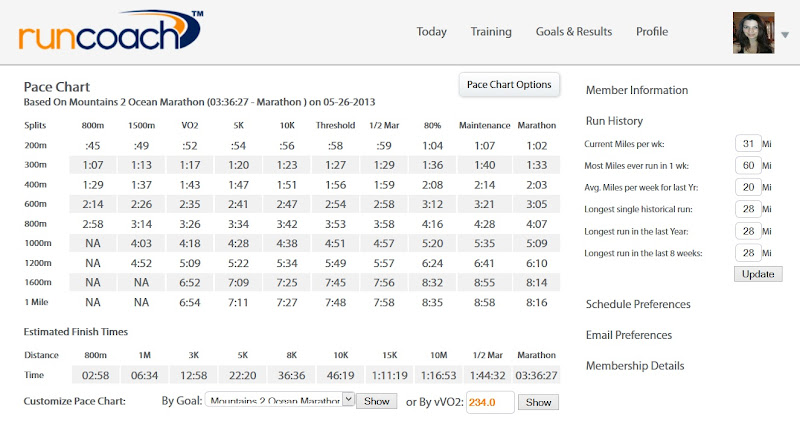Image resolution: width=800 pixels, height=427 pixels.
Task: Click the 80% column header
Action: 432,125
